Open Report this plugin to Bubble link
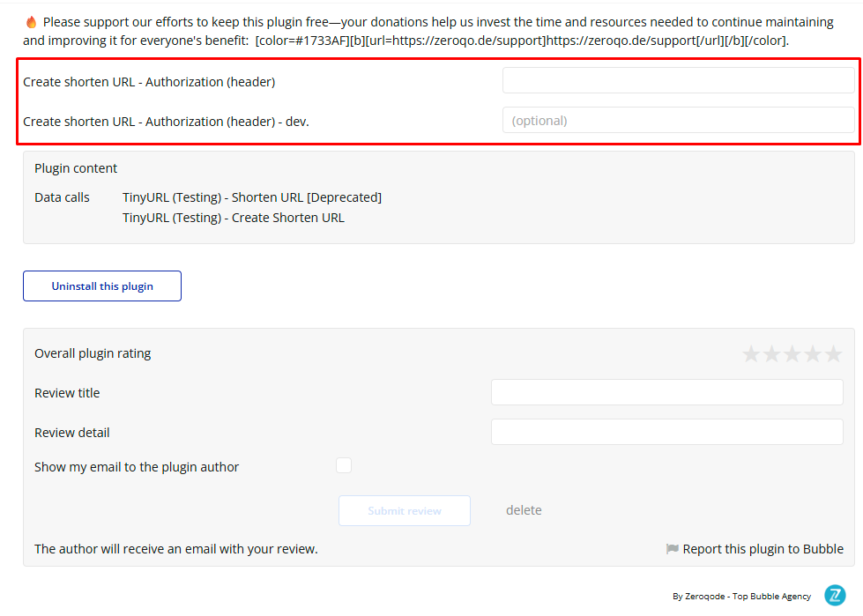863x616 pixels. [763, 549]
